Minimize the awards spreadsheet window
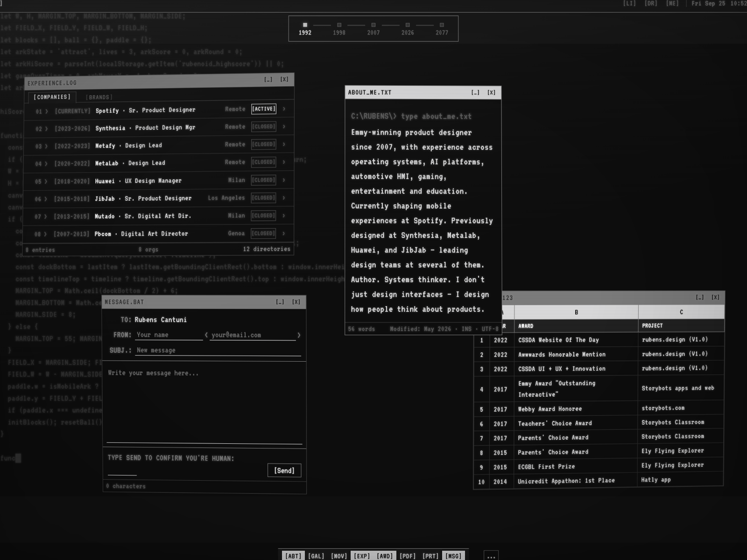This screenshot has width=747, height=560. click(699, 297)
